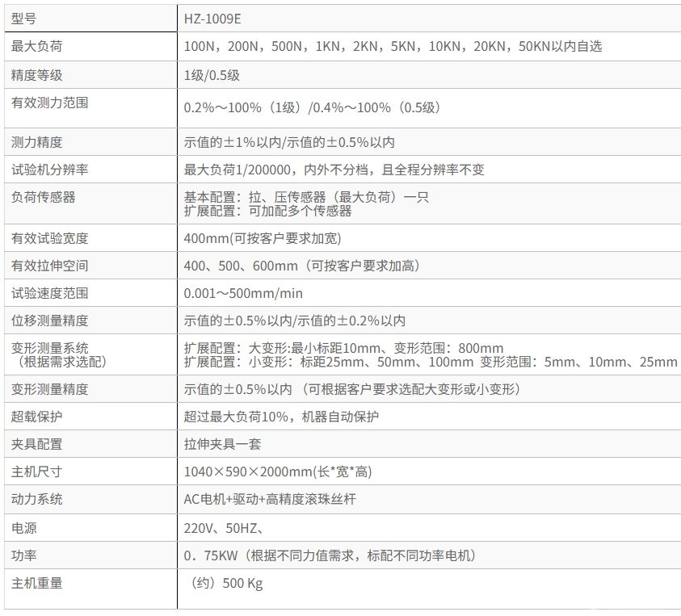Click the 测力精度 label
Screen dimensions: 681x616
(36, 142)
